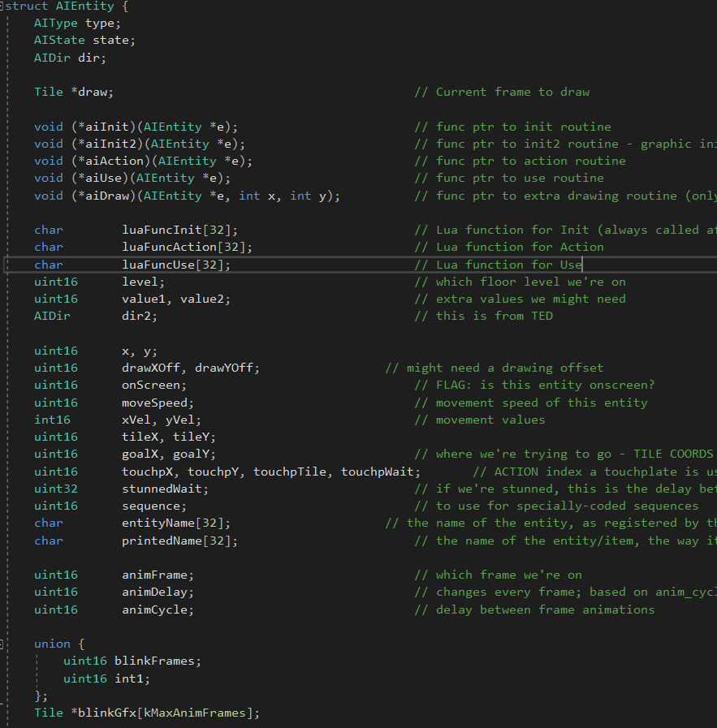The image size is (717, 728).
Task: Click the 'level' member variable
Action: (140, 282)
